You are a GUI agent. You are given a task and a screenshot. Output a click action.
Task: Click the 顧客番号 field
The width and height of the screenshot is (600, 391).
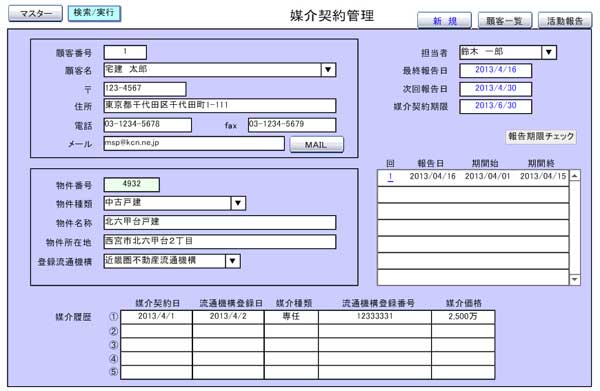pos(125,52)
